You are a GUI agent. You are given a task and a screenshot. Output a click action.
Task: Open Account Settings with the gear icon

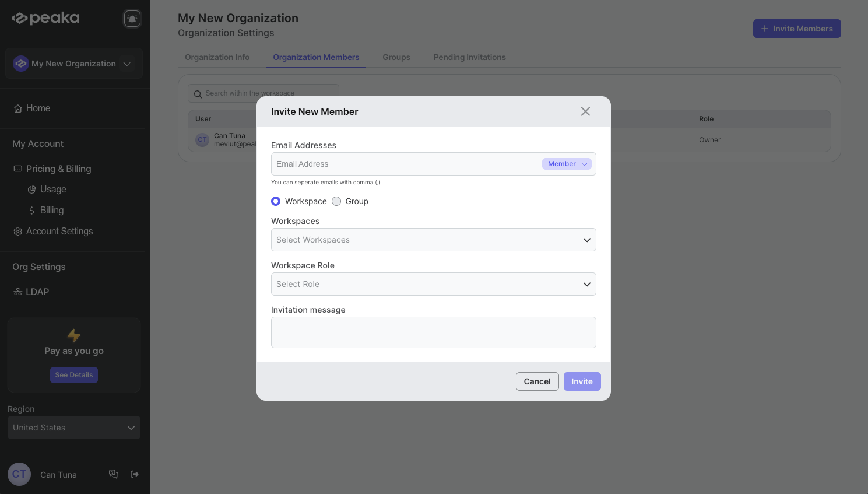59,232
